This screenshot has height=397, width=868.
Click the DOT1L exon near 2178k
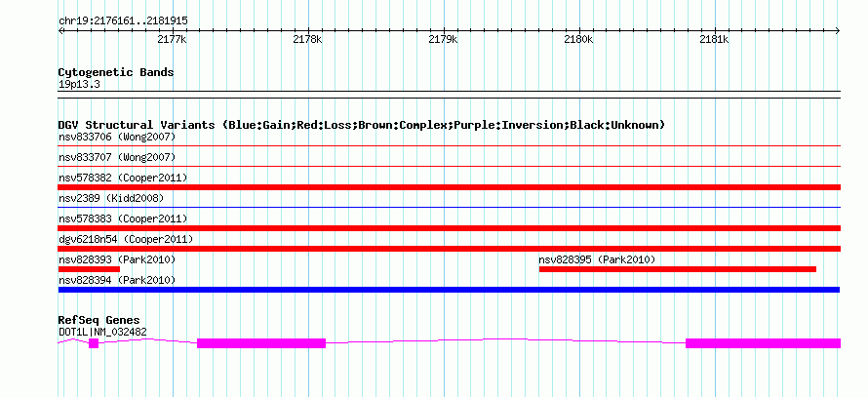(261, 343)
